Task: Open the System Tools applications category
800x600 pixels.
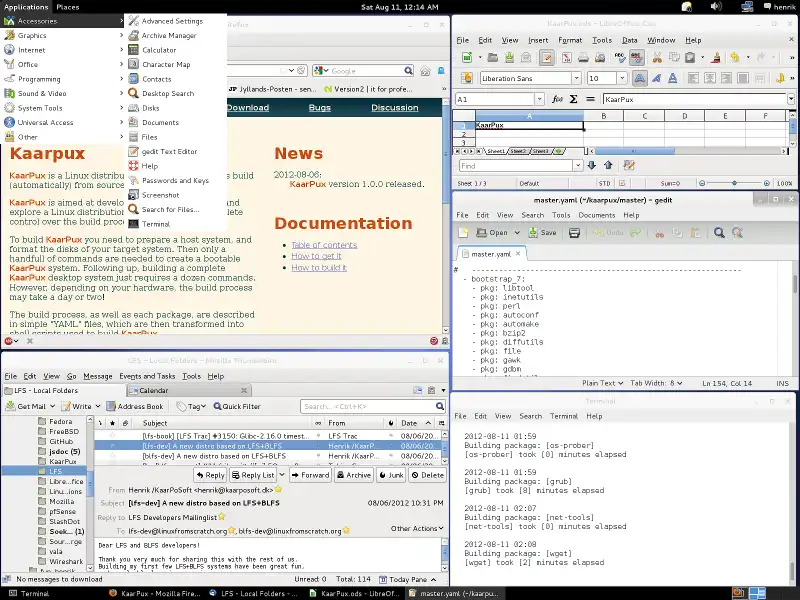Action: coord(63,108)
